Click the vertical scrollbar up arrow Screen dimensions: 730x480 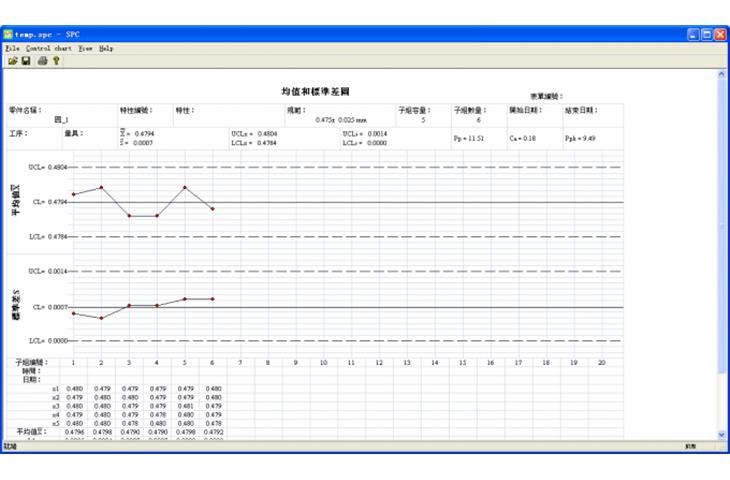point(722,75)
